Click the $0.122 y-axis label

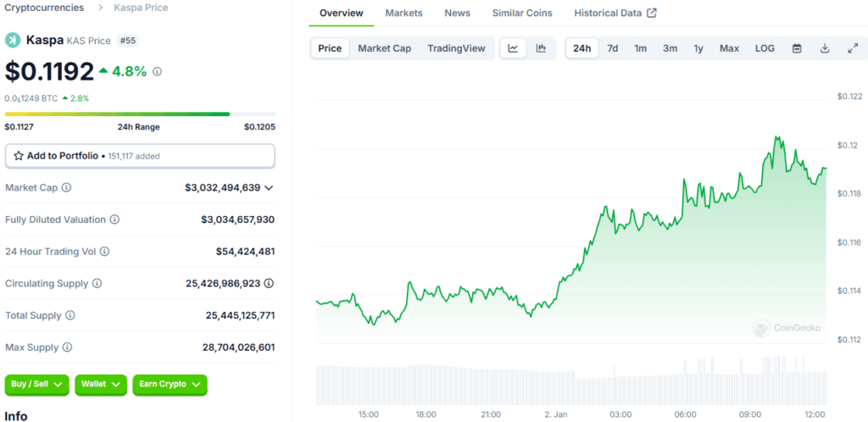[x=849, y=97]
